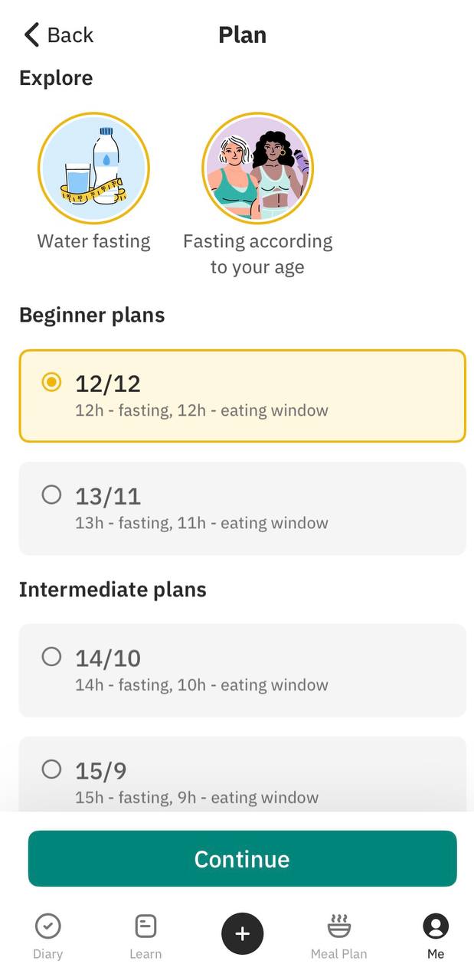Viewport: 474px width, 980px height.
Task: Tap the Water fasting caption text
Action: click(93, 241)
